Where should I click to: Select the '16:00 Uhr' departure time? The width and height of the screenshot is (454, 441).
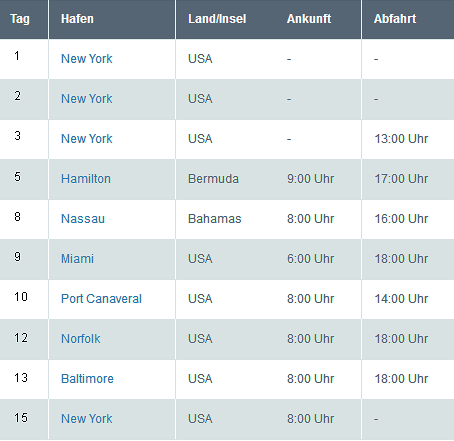(x=401, y=219)
